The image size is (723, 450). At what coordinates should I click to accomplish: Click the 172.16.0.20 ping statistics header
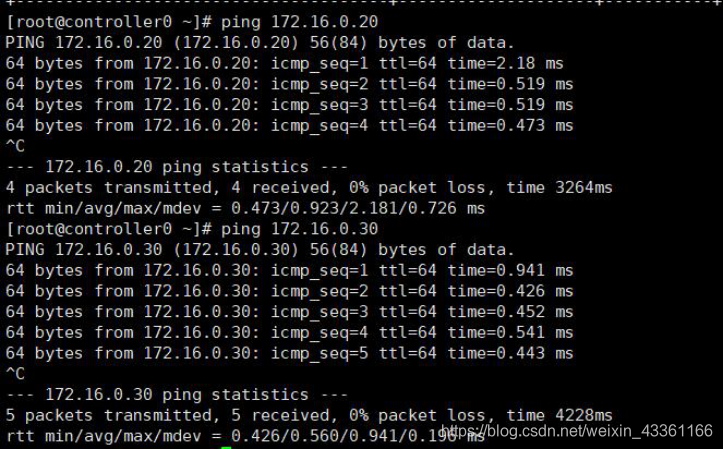[177, 166]
